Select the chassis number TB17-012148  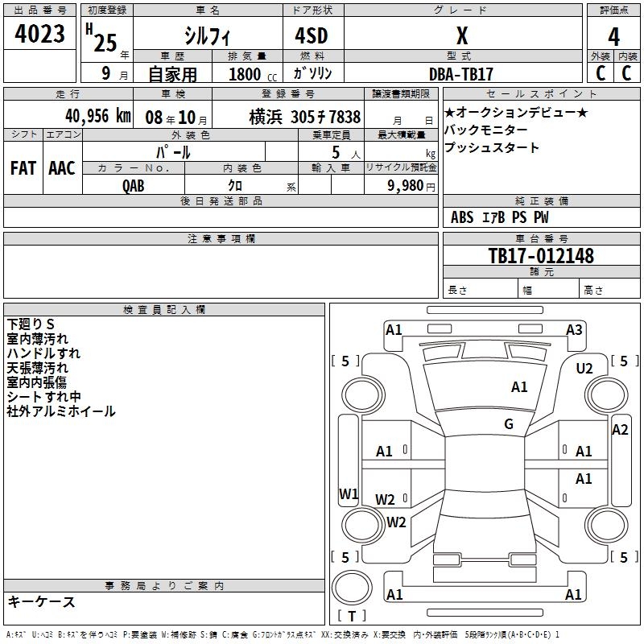[541, 255]
